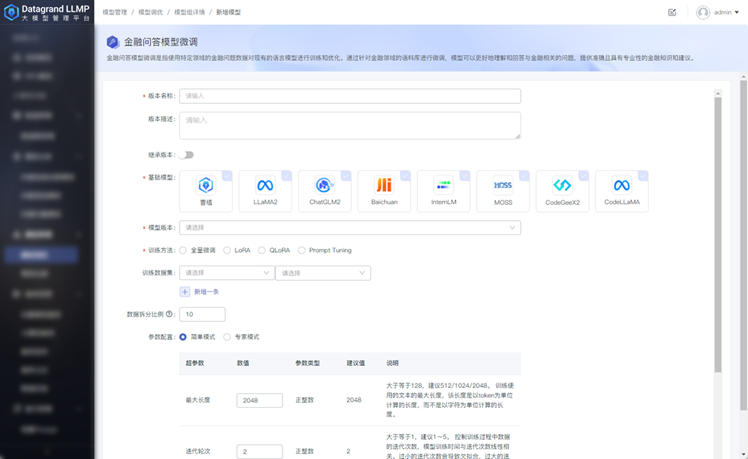Image resolution: width=748 pixels, height=459 pixels.
Task: Choose the QLoRA radio option
Action: pyautogui.click(x=262, y=250)
